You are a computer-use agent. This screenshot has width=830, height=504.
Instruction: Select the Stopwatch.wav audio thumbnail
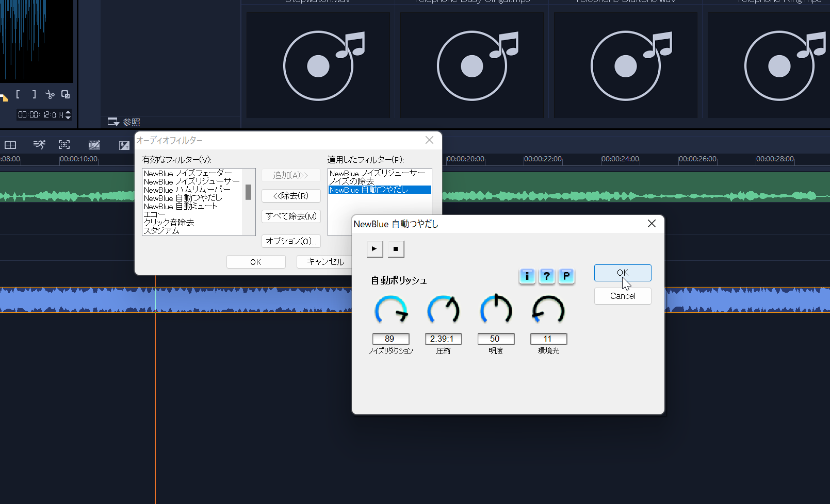318,65
